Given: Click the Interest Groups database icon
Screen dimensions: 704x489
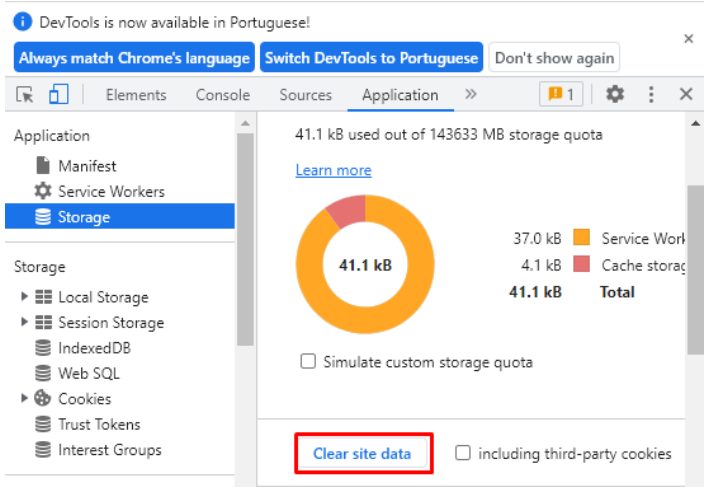Looking at the screenshot, I should coord(43,450).
